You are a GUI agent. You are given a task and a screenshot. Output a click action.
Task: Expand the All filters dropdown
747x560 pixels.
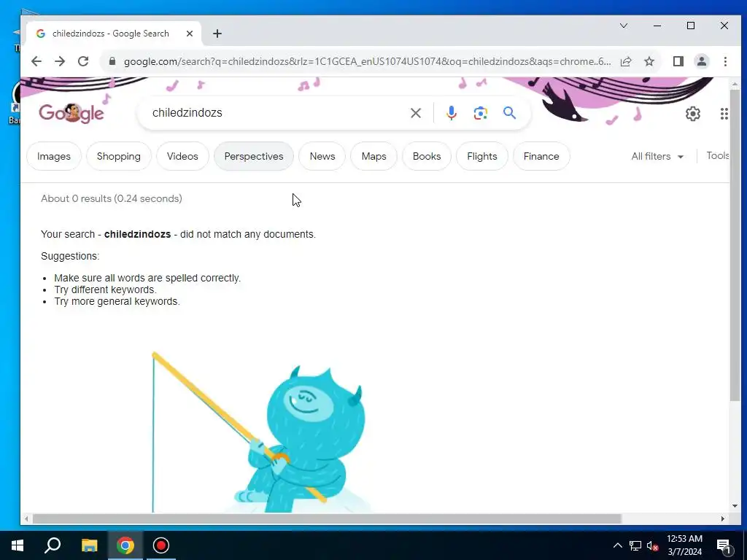point(657,156)
